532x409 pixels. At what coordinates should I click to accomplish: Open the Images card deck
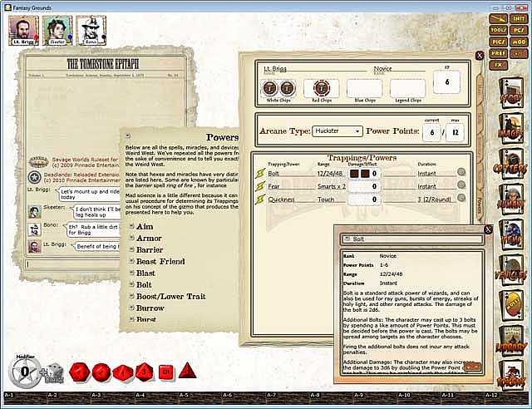[510, 128]
